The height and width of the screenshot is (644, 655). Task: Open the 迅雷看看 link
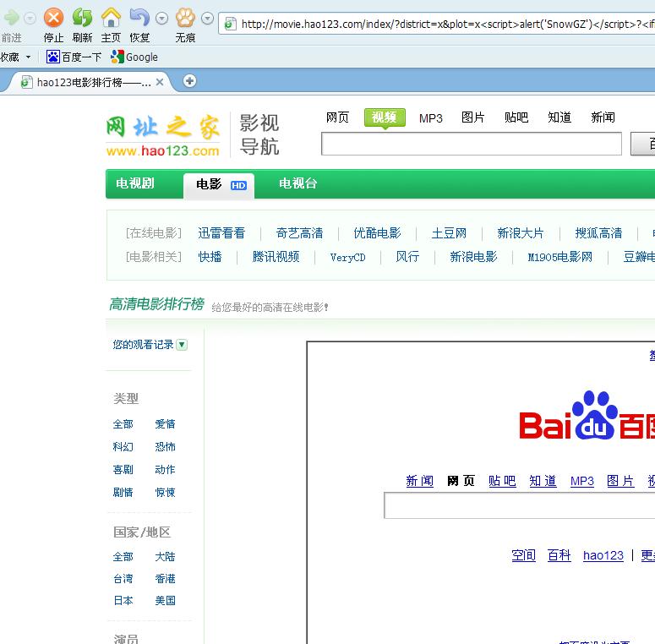(221, 233)
